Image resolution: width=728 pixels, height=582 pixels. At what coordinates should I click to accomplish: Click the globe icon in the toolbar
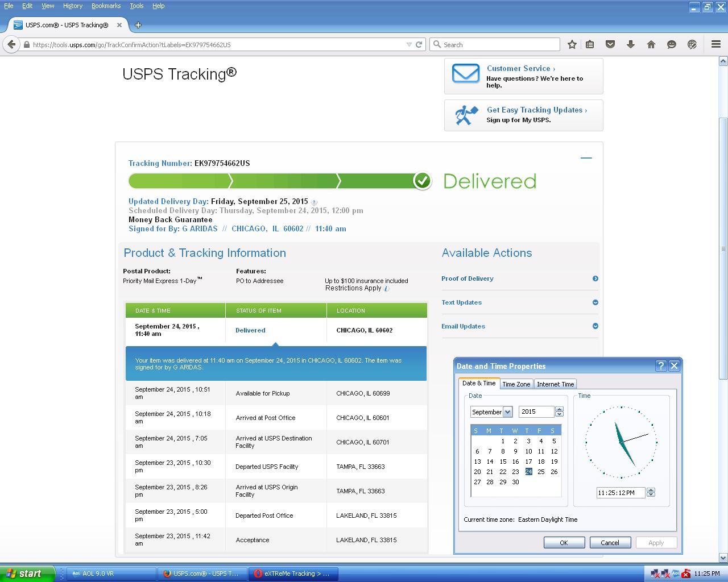tap(692, 44)
